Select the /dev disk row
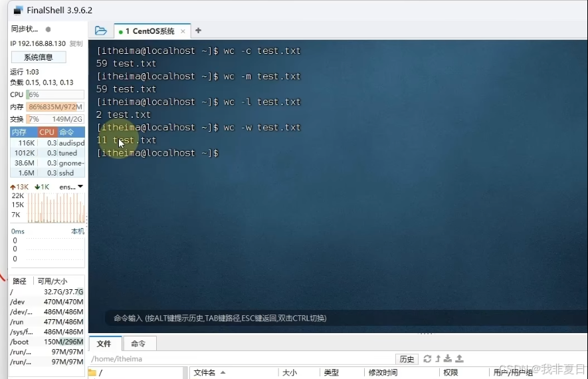 (47, 302)
